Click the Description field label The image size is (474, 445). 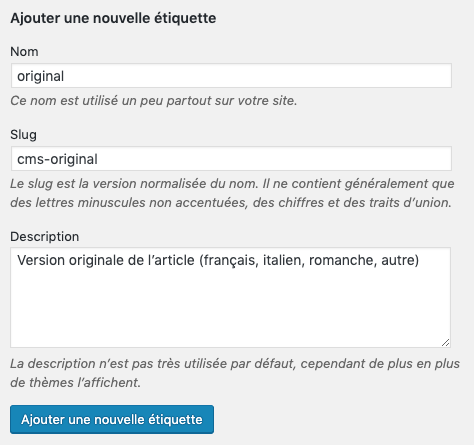(x=45, y=237)
